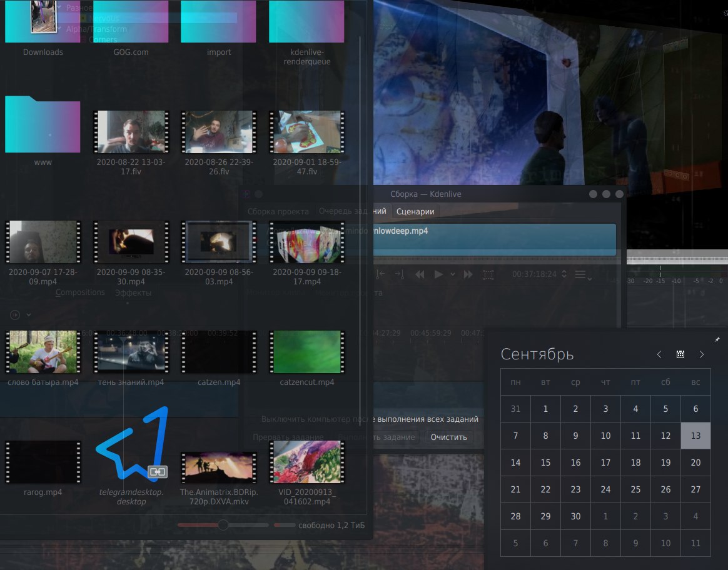Open the Очередь заданий tab

pos(352,211)
